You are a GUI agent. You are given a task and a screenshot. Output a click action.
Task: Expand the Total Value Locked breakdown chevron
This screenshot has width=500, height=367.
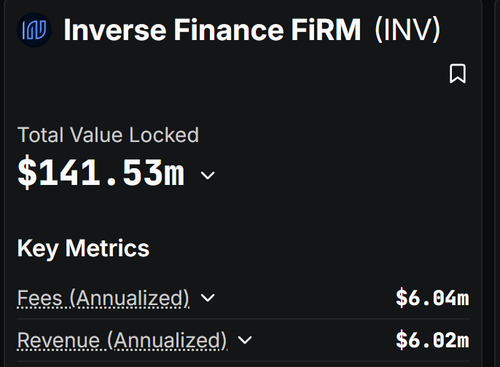(208, 175)
